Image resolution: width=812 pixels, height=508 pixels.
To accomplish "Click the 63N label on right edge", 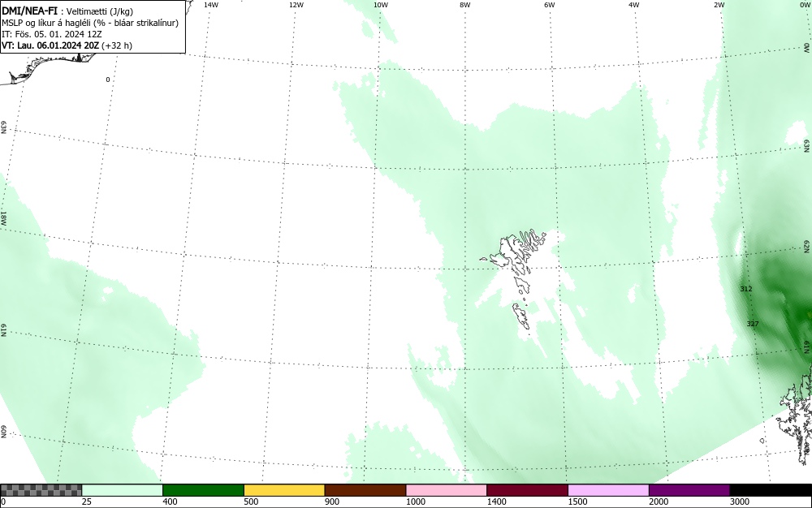I will (x=807, y=145).
